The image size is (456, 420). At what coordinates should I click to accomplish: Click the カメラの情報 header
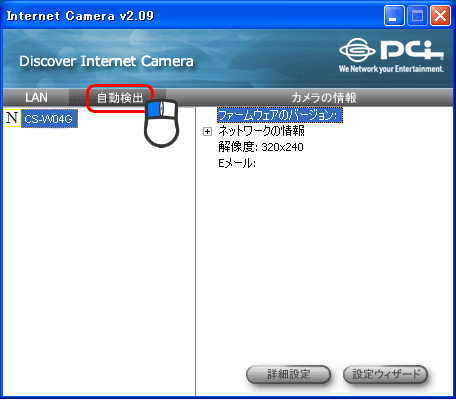click(324, 98)
